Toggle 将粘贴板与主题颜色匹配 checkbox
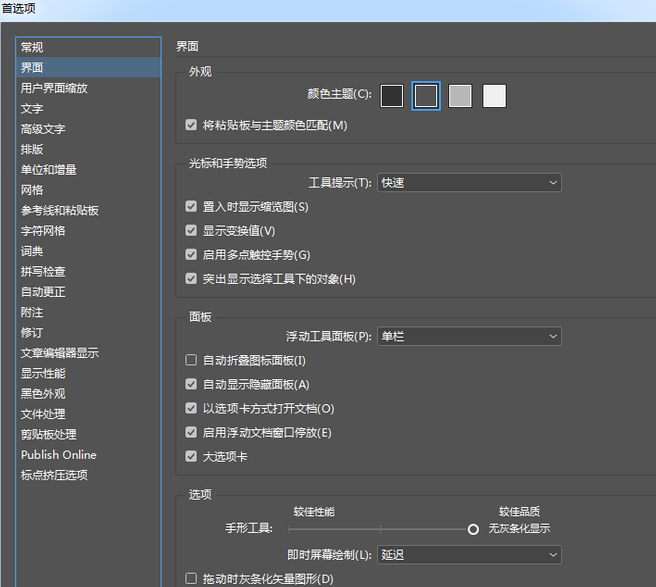 click(192, 126)
